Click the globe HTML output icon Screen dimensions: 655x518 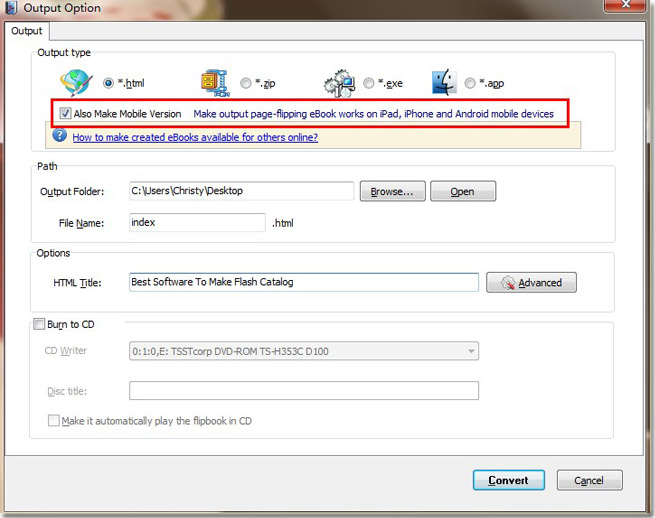point(76,83)
